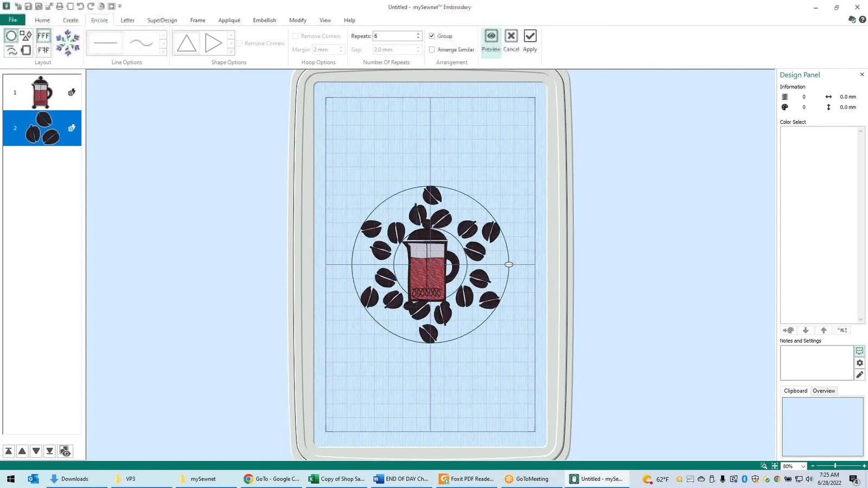This screenshot has height=488, width=868.
Task: Expand the Shape Options dropdown arrow
Action: pyautogui.click(x=231, y=51)
